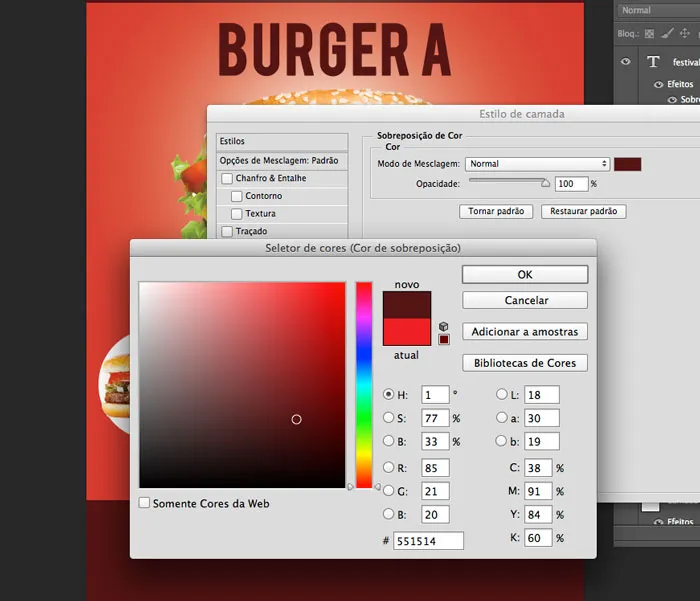This screenshot has width=700, height=601.
Task: Click the Cancelar button
Action: coord(525,300)
